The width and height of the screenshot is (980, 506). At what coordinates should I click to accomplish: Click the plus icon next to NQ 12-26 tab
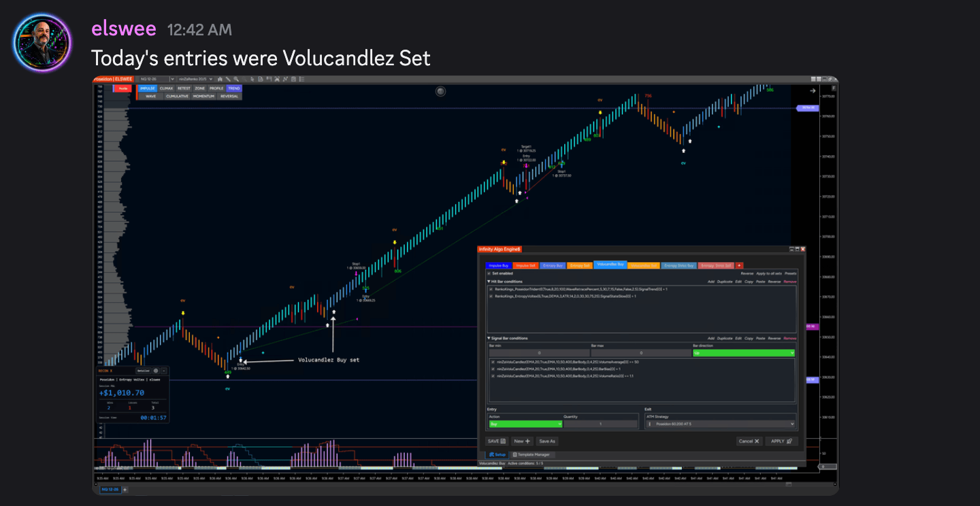125,490
